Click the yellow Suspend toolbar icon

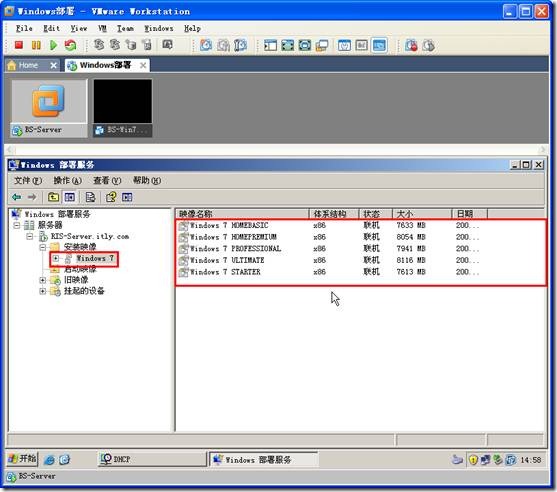tap(36, 45)
